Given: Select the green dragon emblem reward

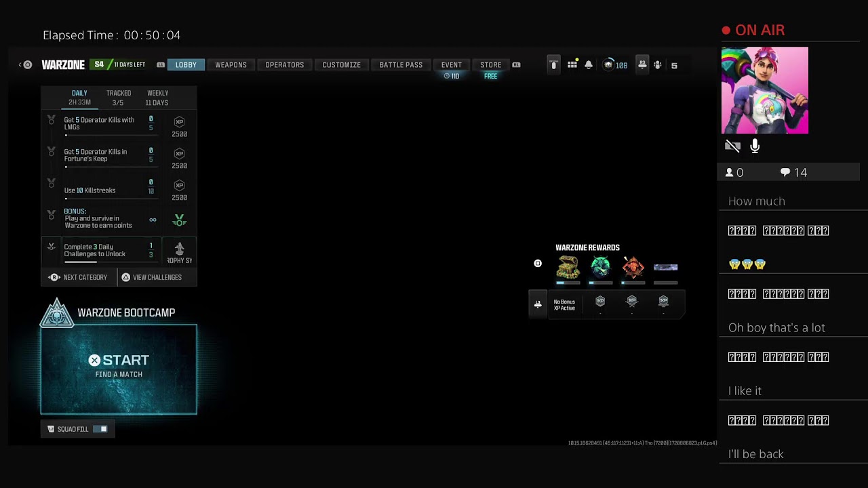Looking at the screenshot, I should [x=600, y=268].
